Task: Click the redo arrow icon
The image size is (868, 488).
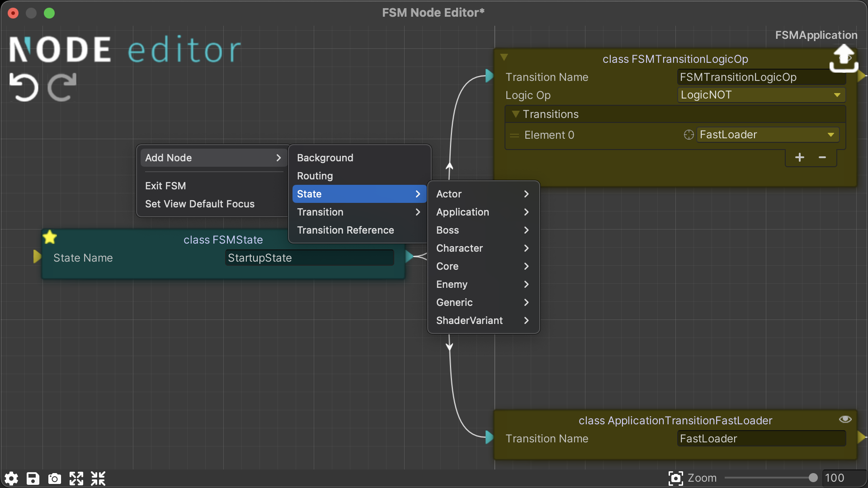Action: click(x=61, y=87)
